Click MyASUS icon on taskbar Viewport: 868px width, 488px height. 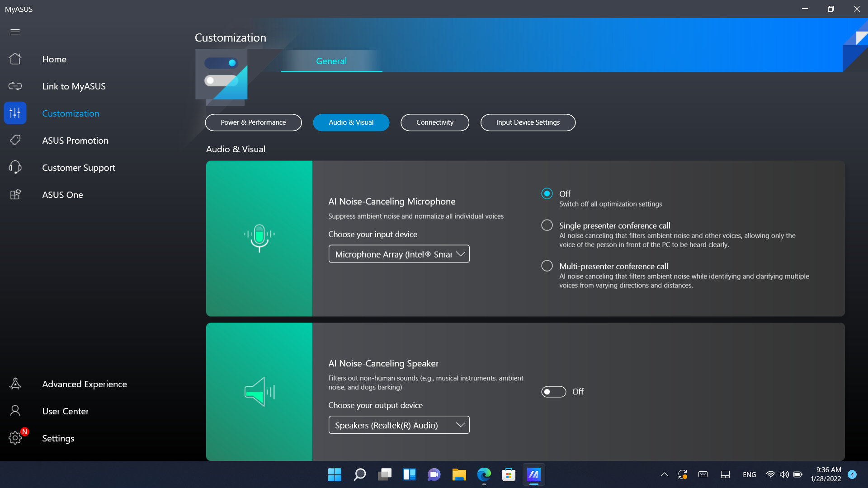point(534,474)
